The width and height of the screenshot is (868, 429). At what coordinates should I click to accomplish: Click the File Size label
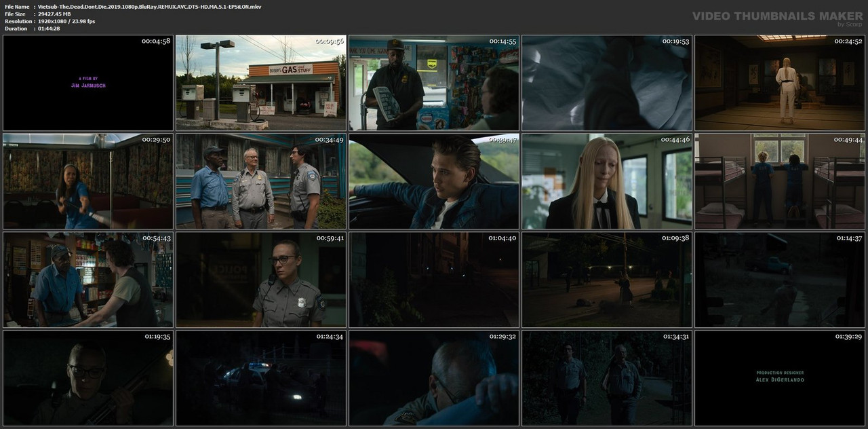click(15, 14)
